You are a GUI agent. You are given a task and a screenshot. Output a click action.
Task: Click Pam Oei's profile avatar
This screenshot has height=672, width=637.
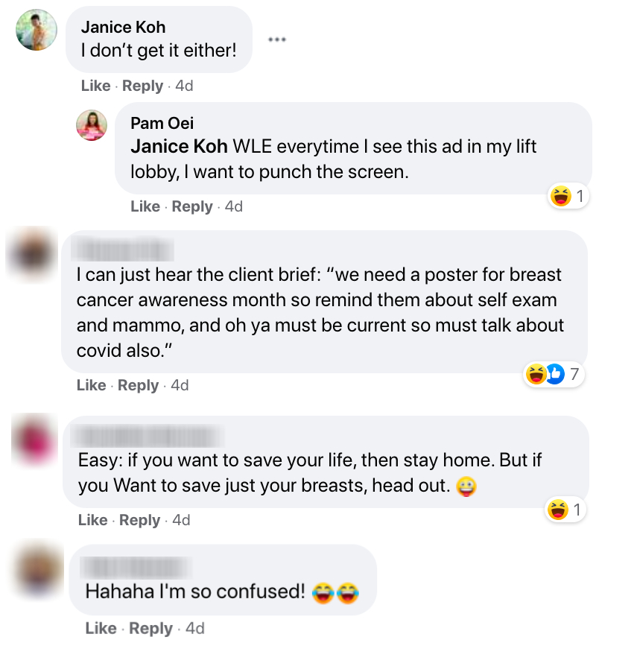tap(92, 125)
